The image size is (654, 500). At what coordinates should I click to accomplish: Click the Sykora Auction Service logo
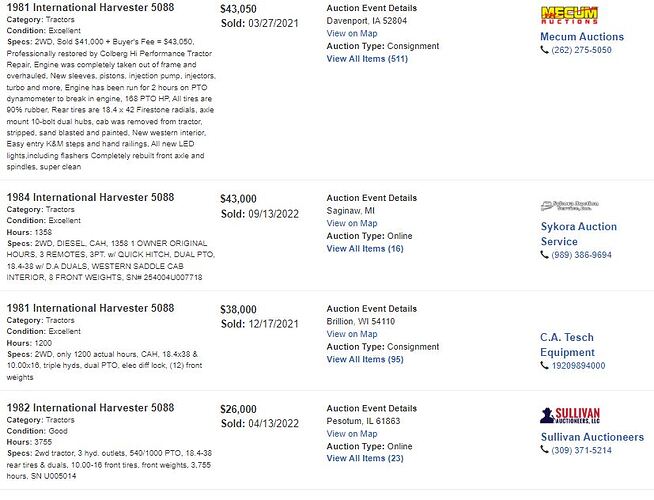coord(569,206)
